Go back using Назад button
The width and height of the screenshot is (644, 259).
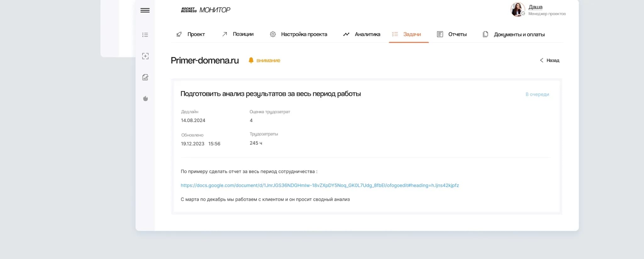click(550, 60)
